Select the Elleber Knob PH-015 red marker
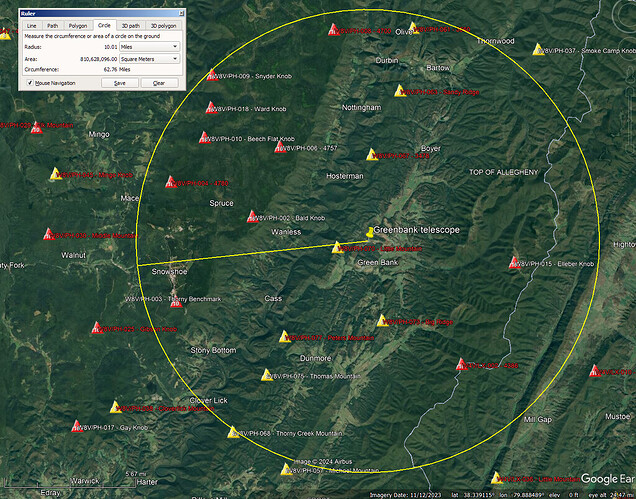The height and width of the screenshot is (499, 636). click(x=514, y=263)
